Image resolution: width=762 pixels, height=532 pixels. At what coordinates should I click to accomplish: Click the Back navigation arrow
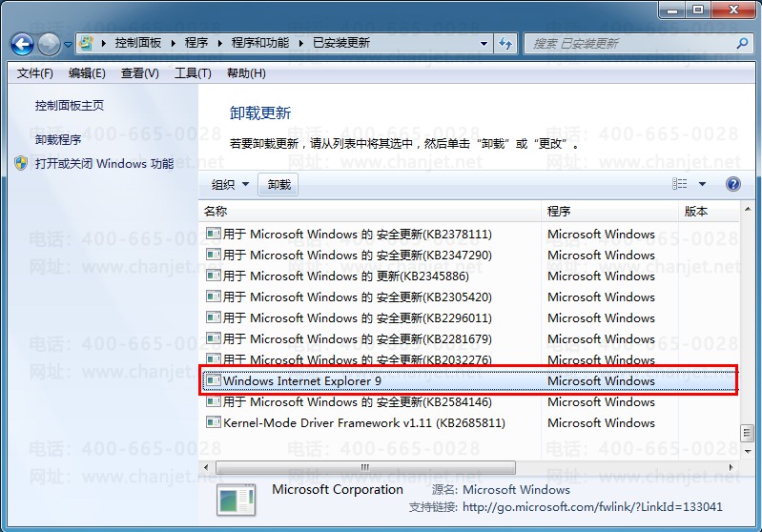(22, 44)
